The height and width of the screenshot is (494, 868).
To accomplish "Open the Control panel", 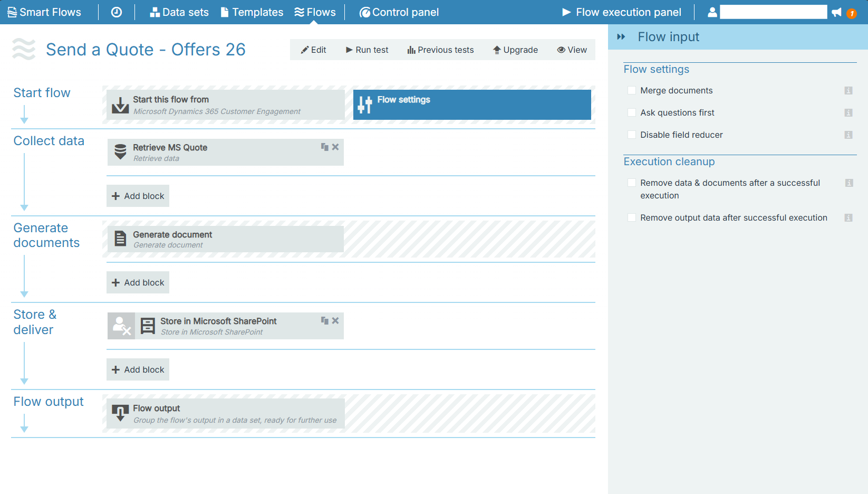I will point(399,12).
